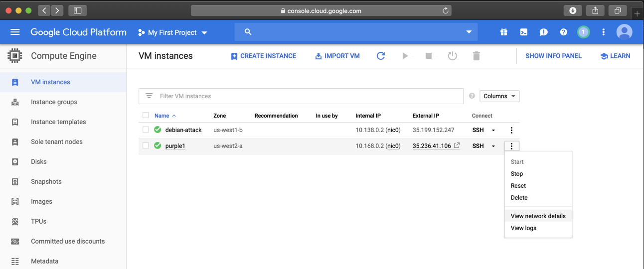The image size is (644, 269).
Task: Toggle the select-all instances checkbox
Action: pos(146,115)
